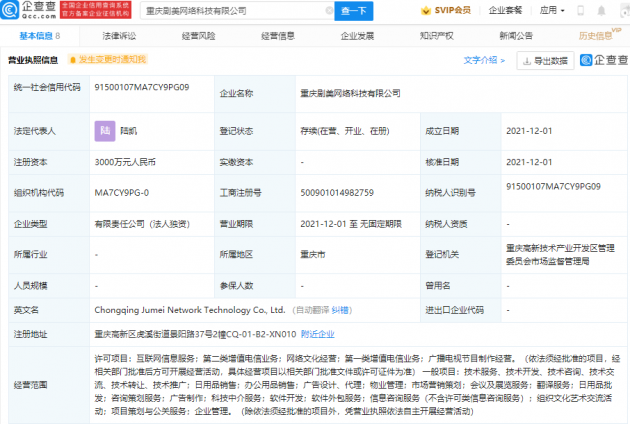Open legal representative 陆凯 link

(x=129, y=131)
